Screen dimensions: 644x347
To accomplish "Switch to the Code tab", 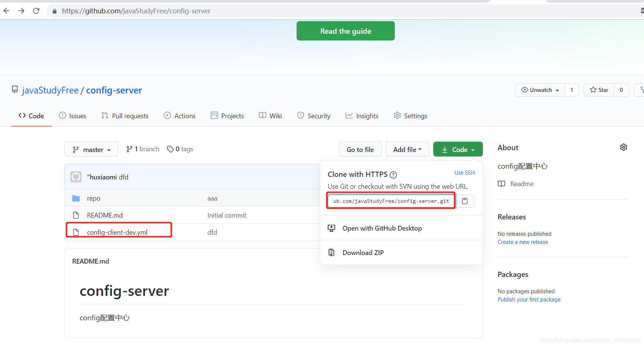I will click(x=31, y=116).
